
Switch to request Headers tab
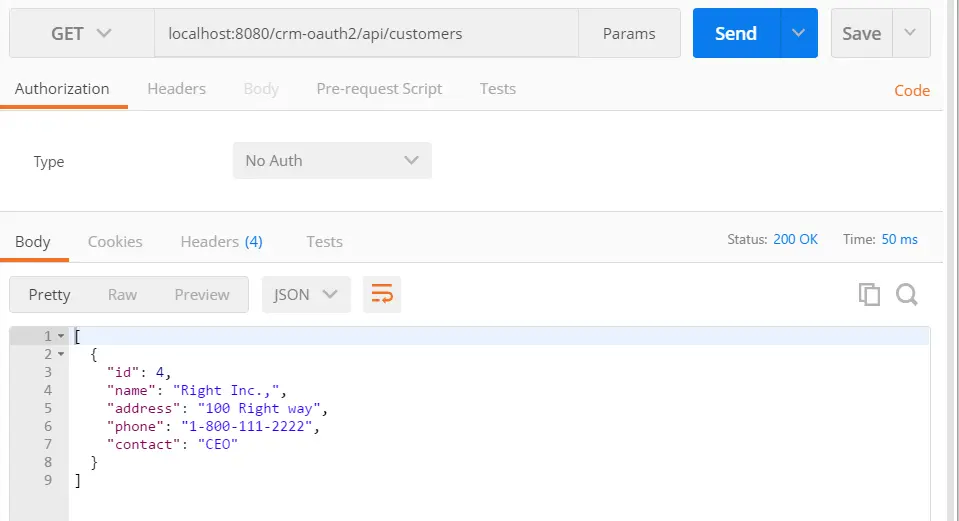click(x=176, y=89)
